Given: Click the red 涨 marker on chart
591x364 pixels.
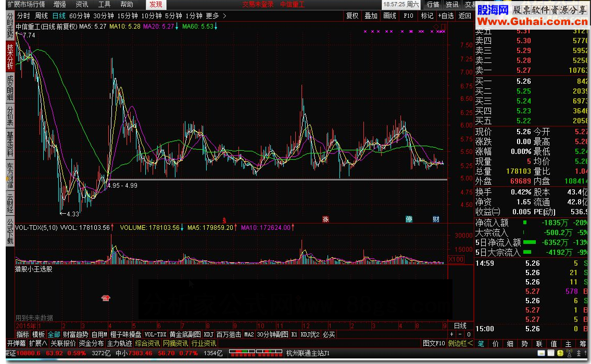Looking at the screenshot, I should (x=325, y=219).
